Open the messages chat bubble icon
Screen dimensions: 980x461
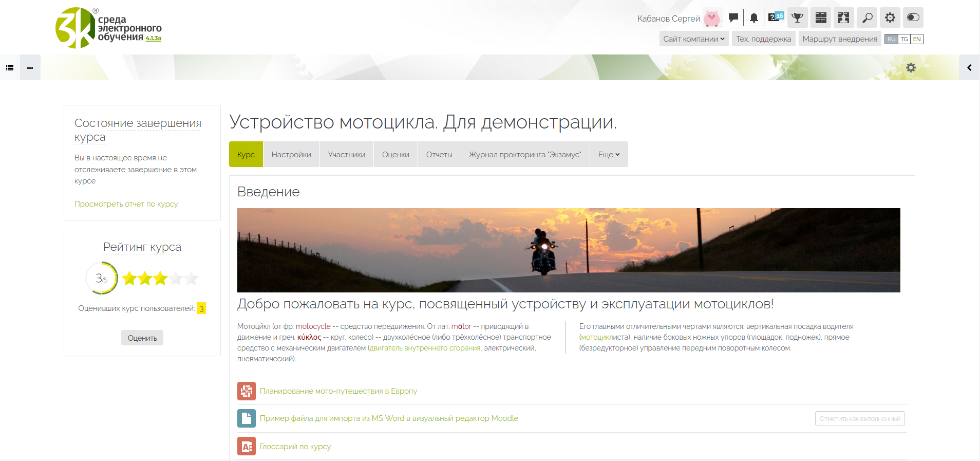(733, 18)
